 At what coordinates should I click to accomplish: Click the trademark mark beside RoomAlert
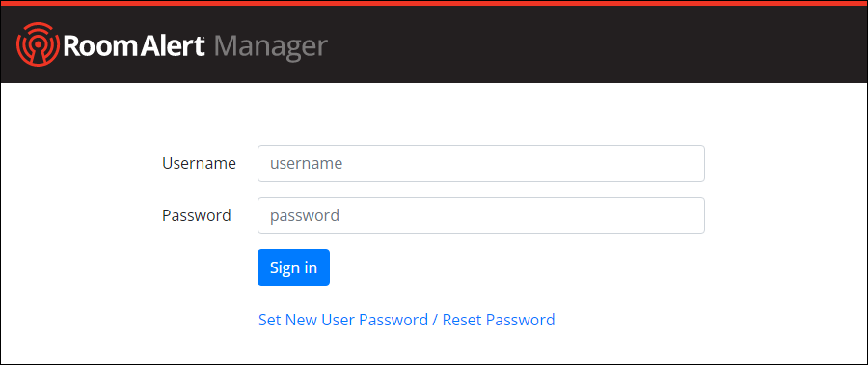coord(206,39)
